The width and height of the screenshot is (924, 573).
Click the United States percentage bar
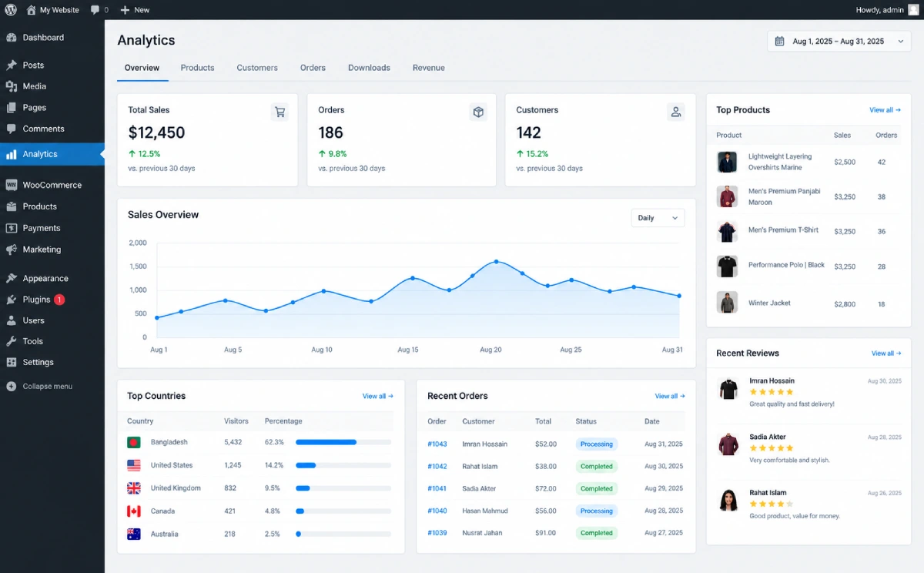343,465
